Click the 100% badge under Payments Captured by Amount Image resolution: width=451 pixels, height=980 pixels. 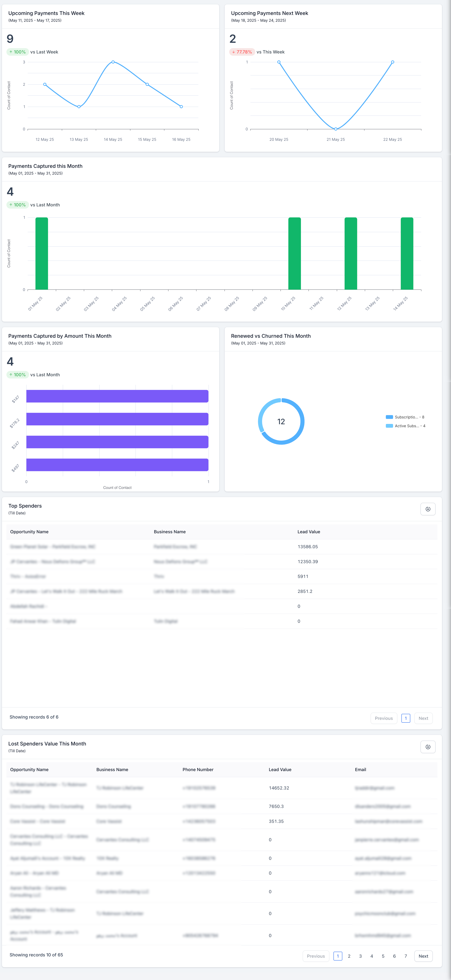coord(17,375)
